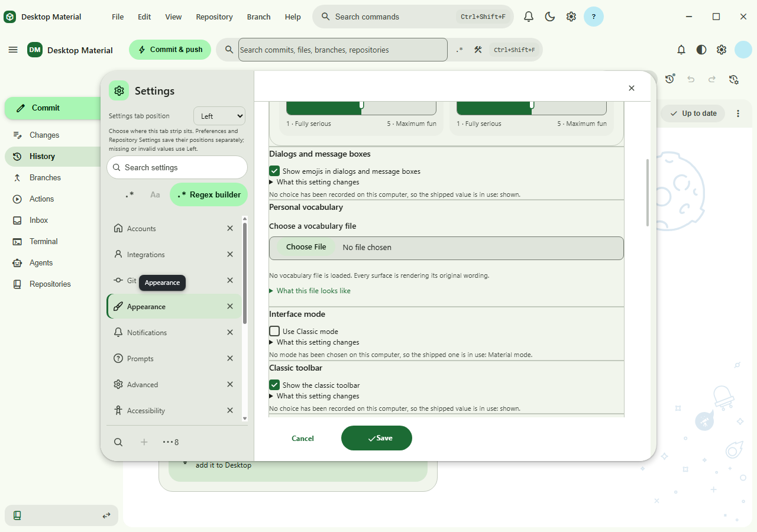The image size is (757, 532).
Task: Click the history clock icon with dot badge
Action: (x=670, y=79)
